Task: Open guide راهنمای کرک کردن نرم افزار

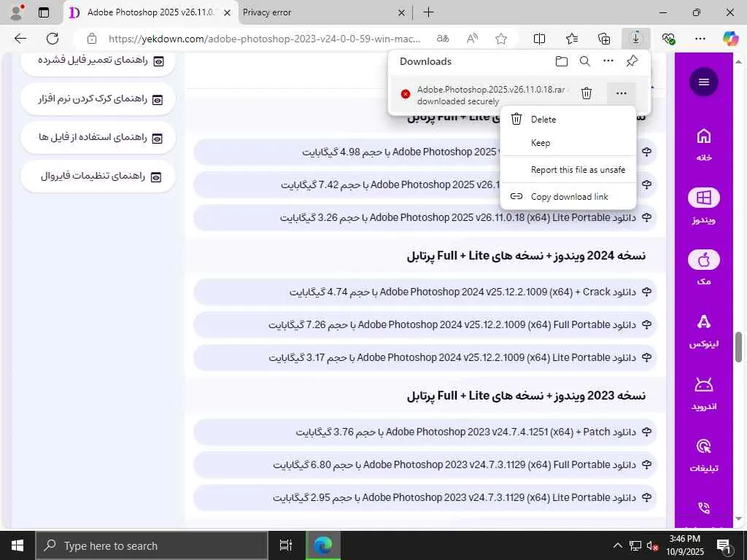Action: point(98,99)
